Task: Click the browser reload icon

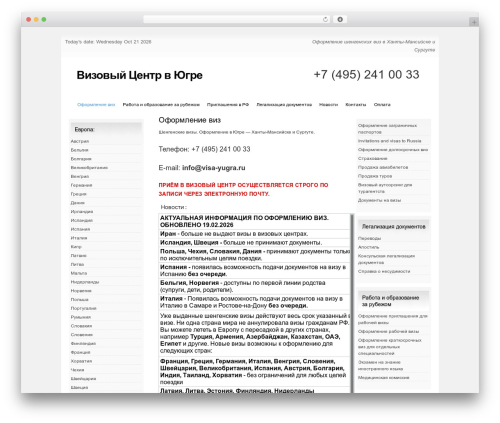Action: pos(325,20)
